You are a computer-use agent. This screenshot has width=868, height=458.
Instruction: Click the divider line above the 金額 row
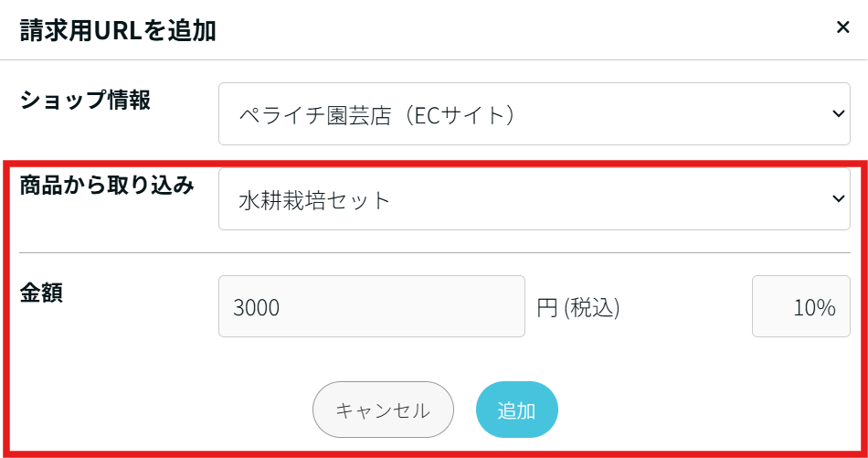(x=434, y=252)
